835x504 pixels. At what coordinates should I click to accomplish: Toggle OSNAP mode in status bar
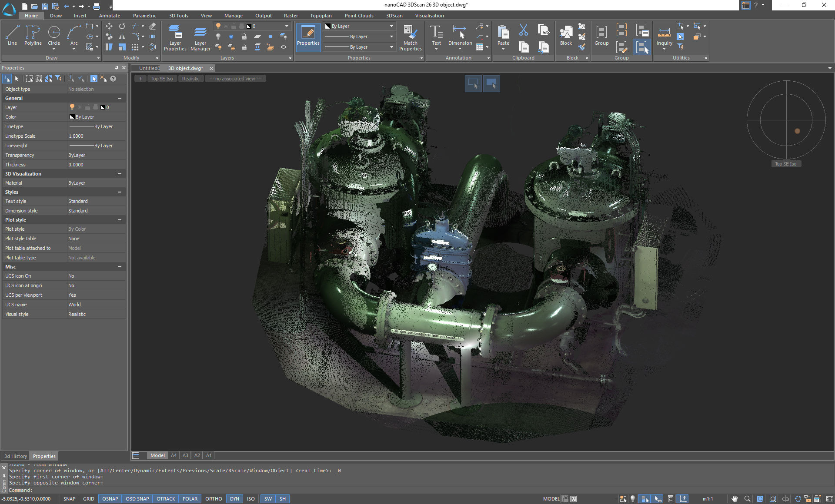click(110, 499)
